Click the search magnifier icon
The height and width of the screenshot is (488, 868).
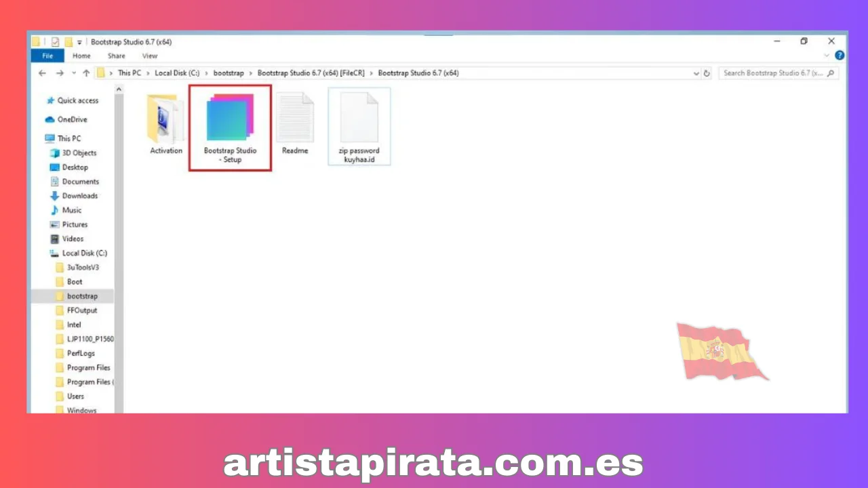coord(831,73)
